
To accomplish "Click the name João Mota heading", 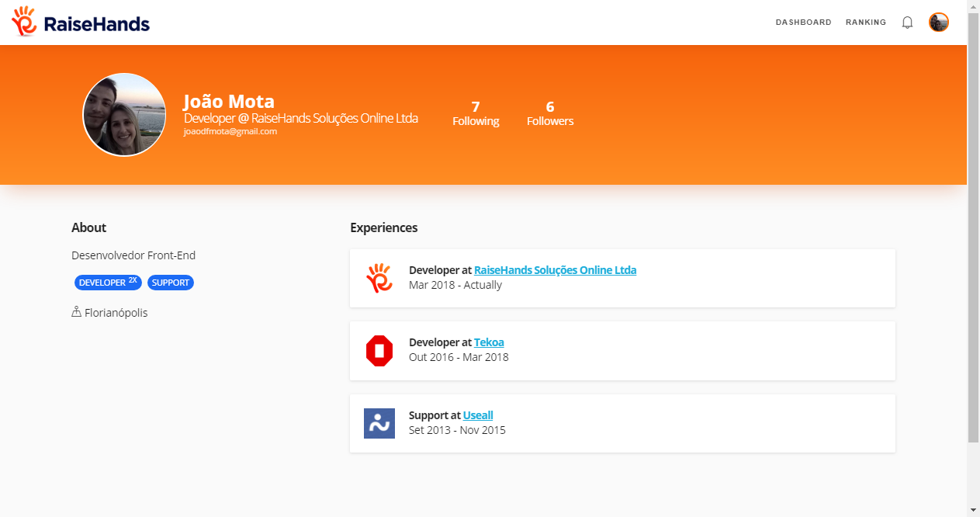I will 229,102.
